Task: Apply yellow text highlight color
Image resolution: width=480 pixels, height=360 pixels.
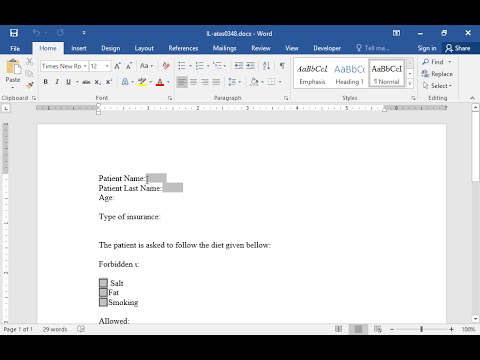Action: point(142,82)
